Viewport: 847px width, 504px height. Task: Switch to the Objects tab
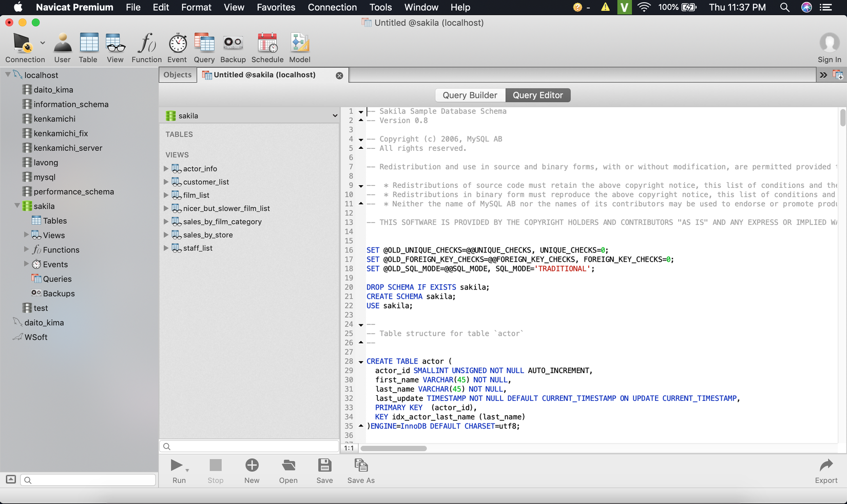pyautogui.click(x=177, y=75)
